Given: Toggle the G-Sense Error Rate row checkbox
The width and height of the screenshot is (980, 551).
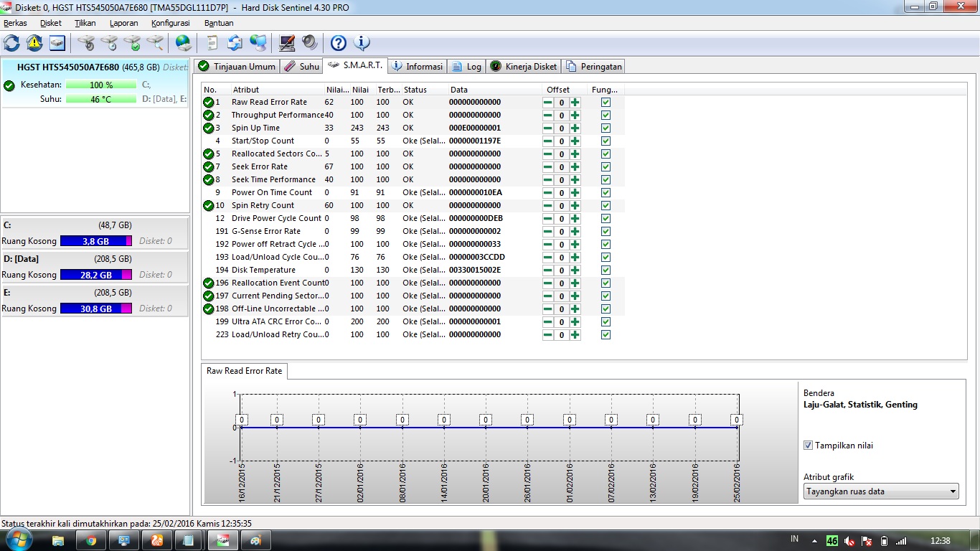Looking at the screenshot, I should 606,231.
